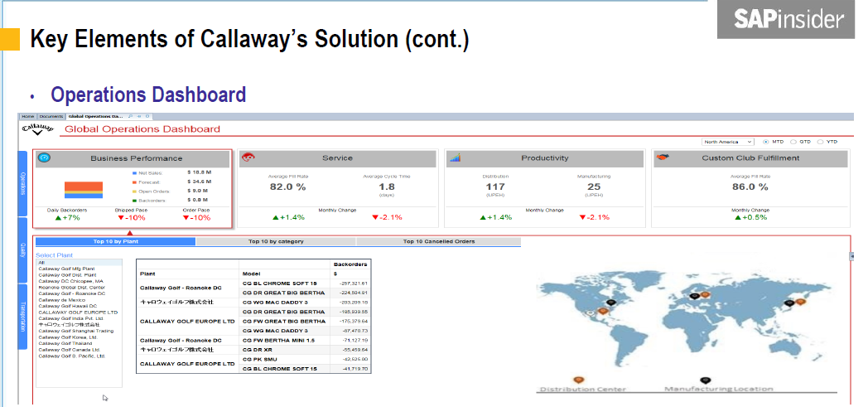868x407 pixels.
Task: Select Callaway Golf Hawaii DC
Action: [79, 306]
